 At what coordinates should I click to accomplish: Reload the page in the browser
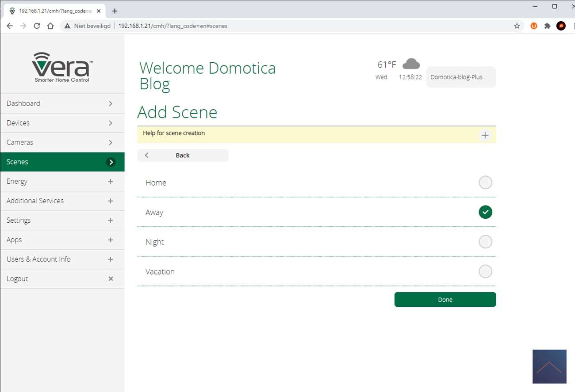coord(37,26)
